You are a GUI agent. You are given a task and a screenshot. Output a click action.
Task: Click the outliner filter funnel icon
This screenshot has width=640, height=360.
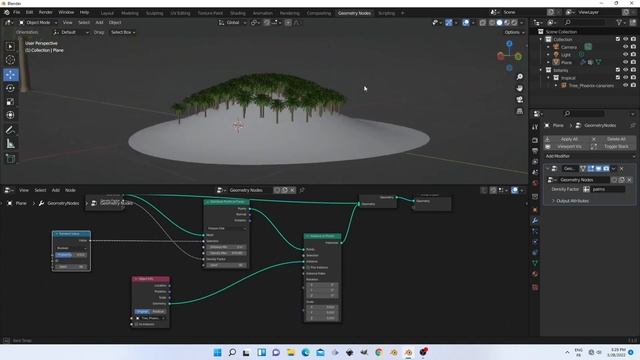(619, 22)
